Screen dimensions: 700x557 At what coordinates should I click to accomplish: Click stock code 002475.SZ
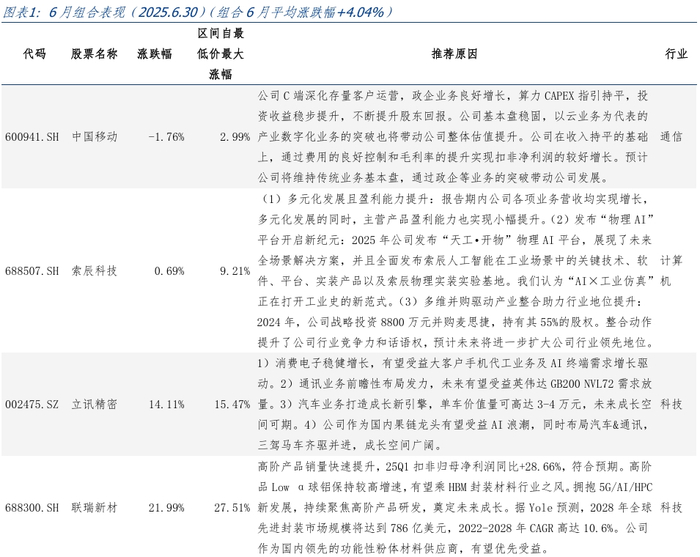(x=32, y=404)
